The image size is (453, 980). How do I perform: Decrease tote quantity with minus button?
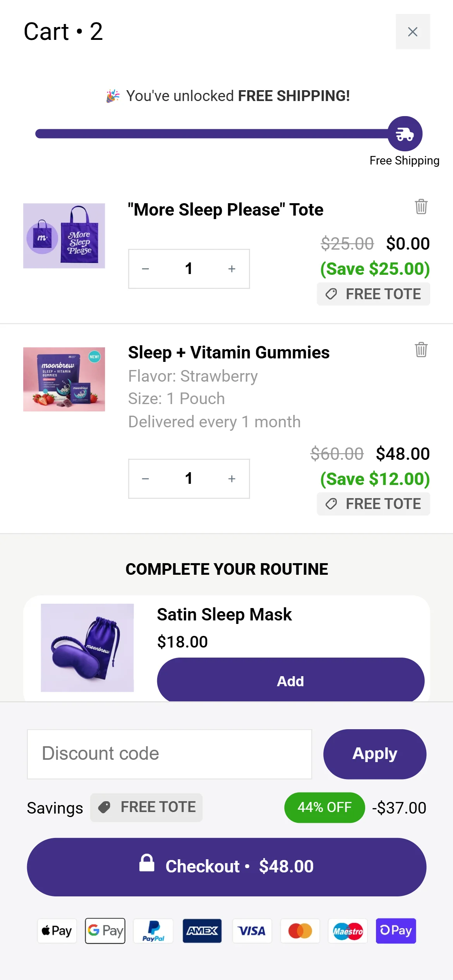coord(146,269)
